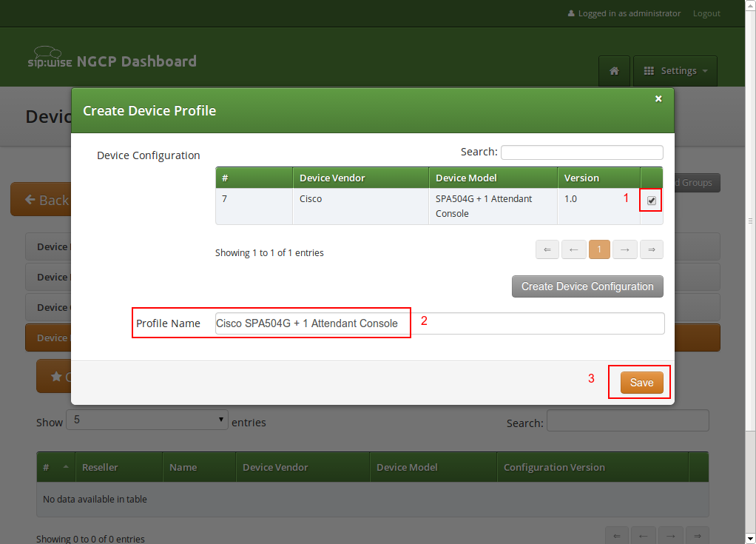756x544 pixels.
Task: Go to next page in dialog pagination
Action: tap(625, 250)
